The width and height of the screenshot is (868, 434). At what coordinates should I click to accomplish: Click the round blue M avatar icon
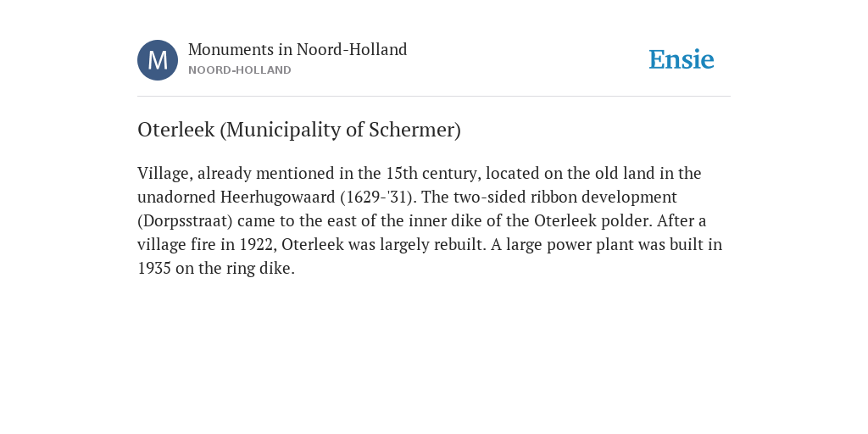[x=158, y=60]
